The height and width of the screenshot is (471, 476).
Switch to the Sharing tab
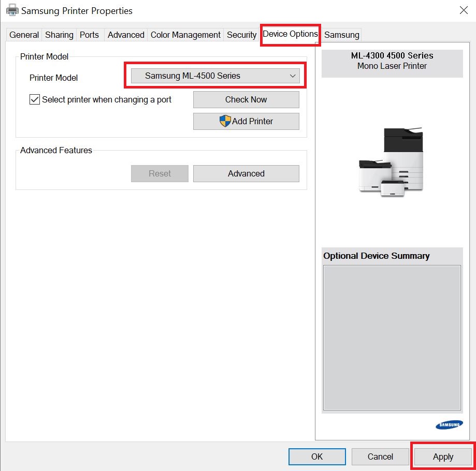point(59,35)
